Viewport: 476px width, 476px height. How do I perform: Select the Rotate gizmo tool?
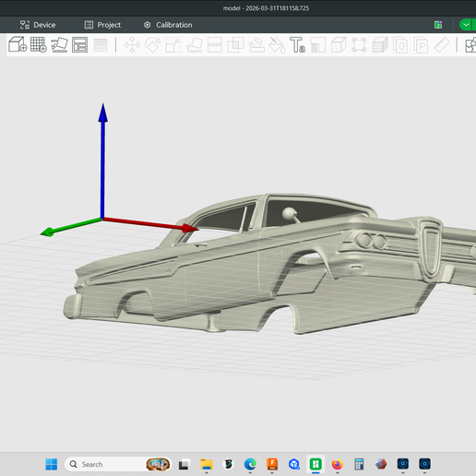[x=153, y=45]
